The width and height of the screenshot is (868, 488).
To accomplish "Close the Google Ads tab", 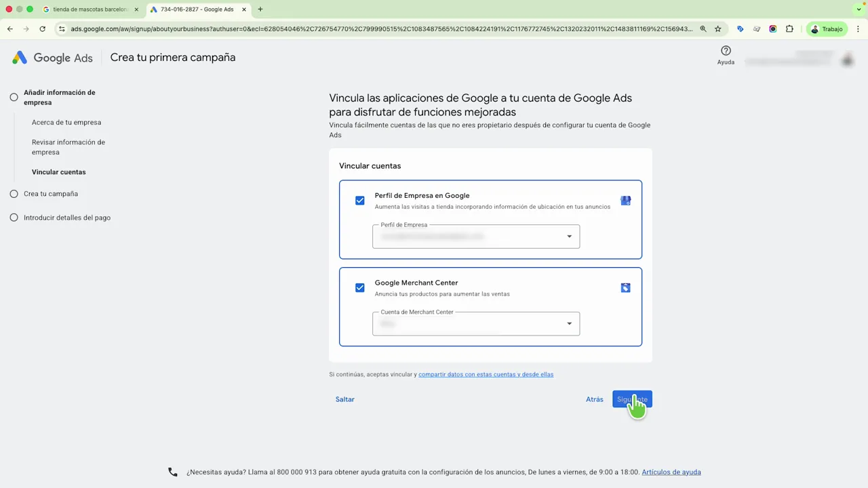I will pyautogui.click(x=244, y=9).
